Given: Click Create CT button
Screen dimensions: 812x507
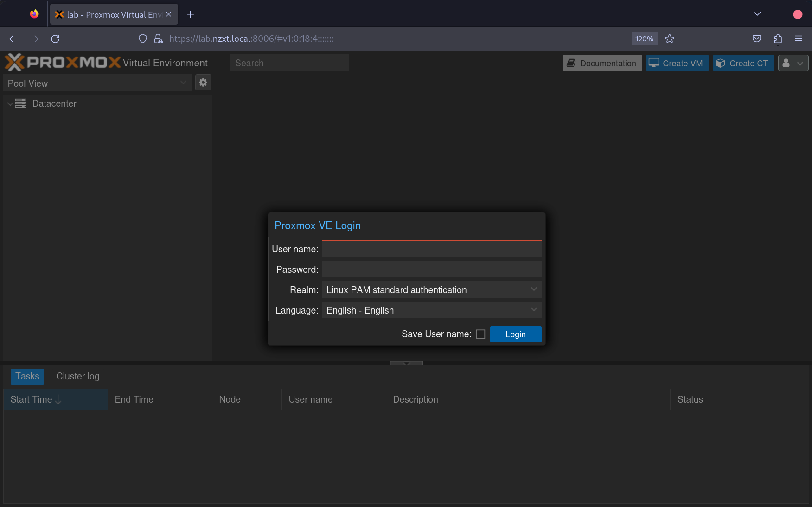Looking at the screenshot, I should click(743, 63).
